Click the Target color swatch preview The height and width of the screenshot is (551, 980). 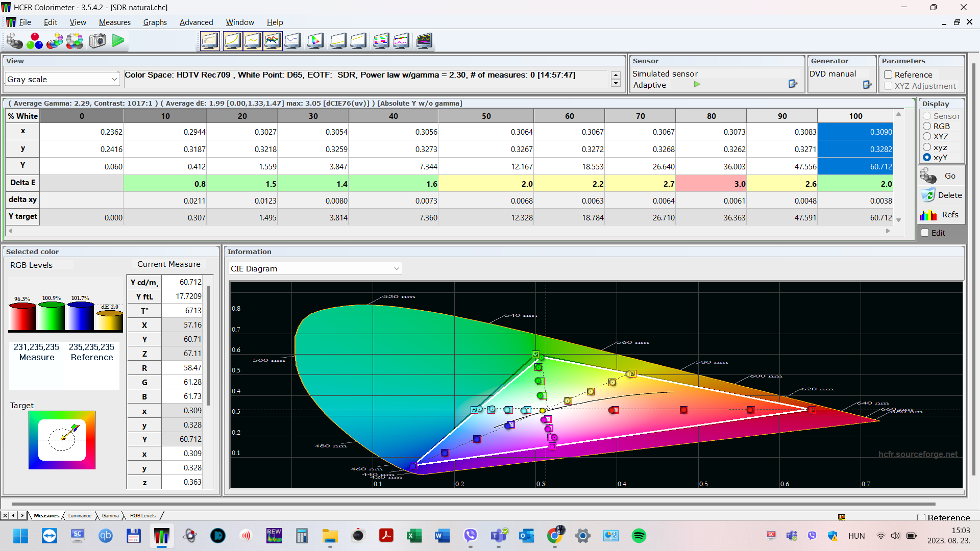pyautogui.click(x=62, y=440)
